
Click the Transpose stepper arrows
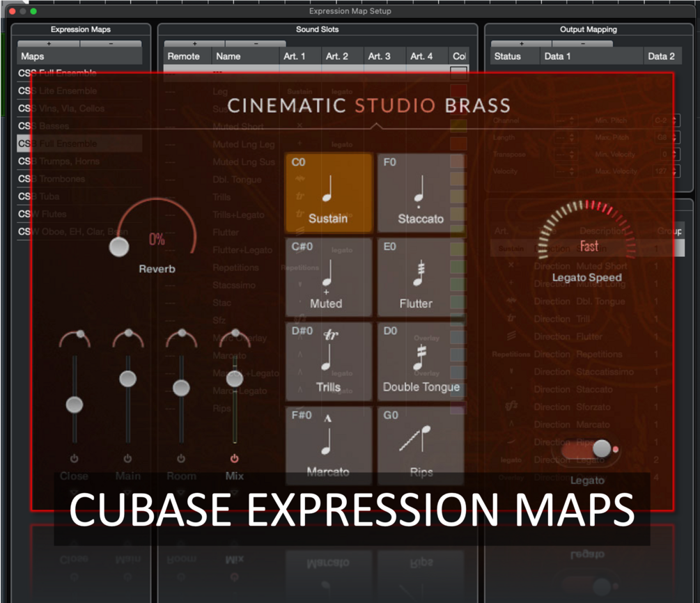571,155
